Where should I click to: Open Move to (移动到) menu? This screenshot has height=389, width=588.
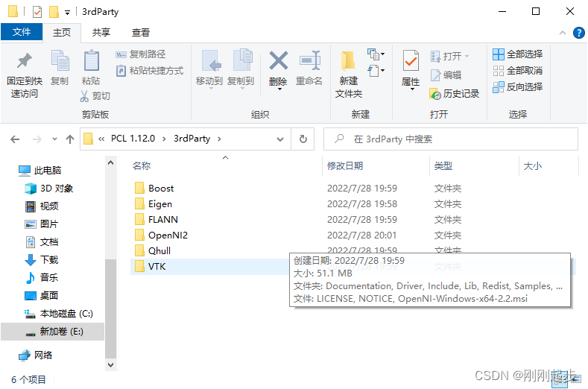(209, 69)
